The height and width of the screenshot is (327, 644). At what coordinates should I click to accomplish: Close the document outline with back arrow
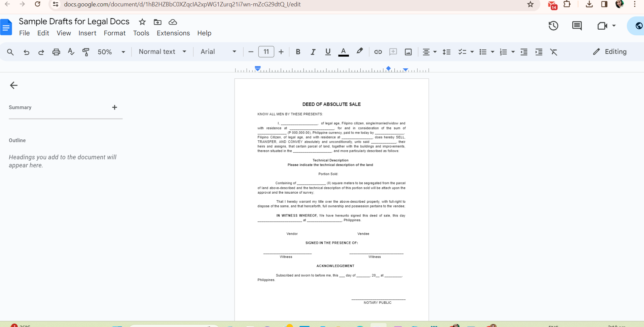[x=14, y=86]
